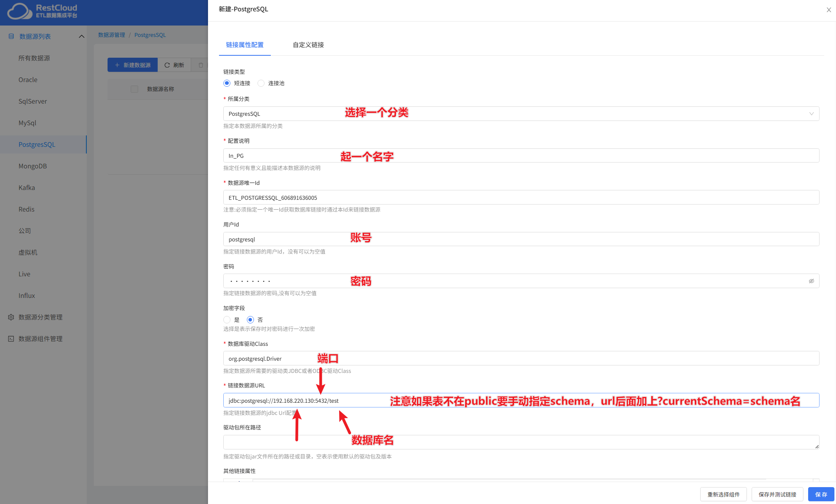This screenshot has width=836, height=504.
Task: Select 公司 in the sidebar list
Action: 25,231
